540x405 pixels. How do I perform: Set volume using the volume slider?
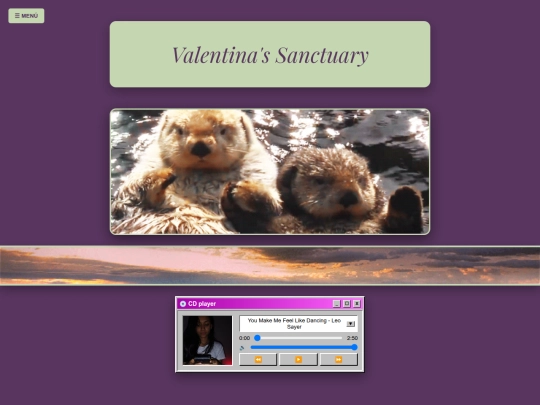click(304, 347)
